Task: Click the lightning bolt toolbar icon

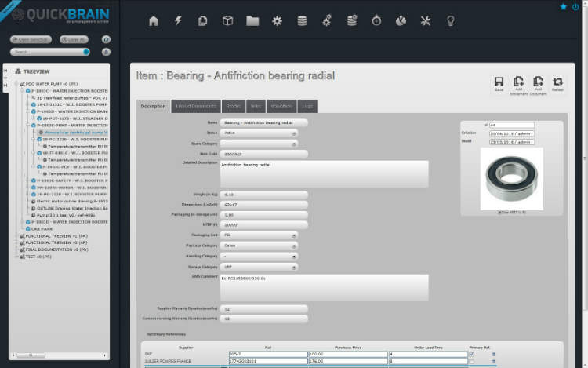Action: click(x=178, y=20)
